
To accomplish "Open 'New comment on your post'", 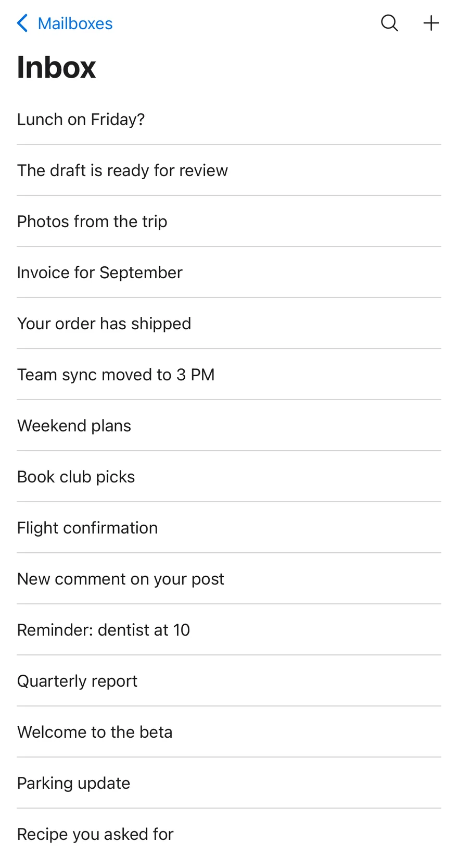I will click(229, 579).
